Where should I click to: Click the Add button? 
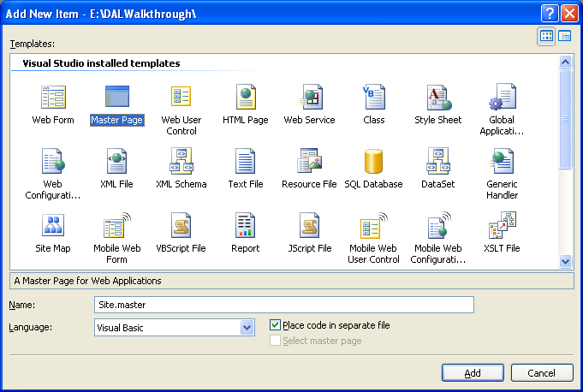pos(473,372)
